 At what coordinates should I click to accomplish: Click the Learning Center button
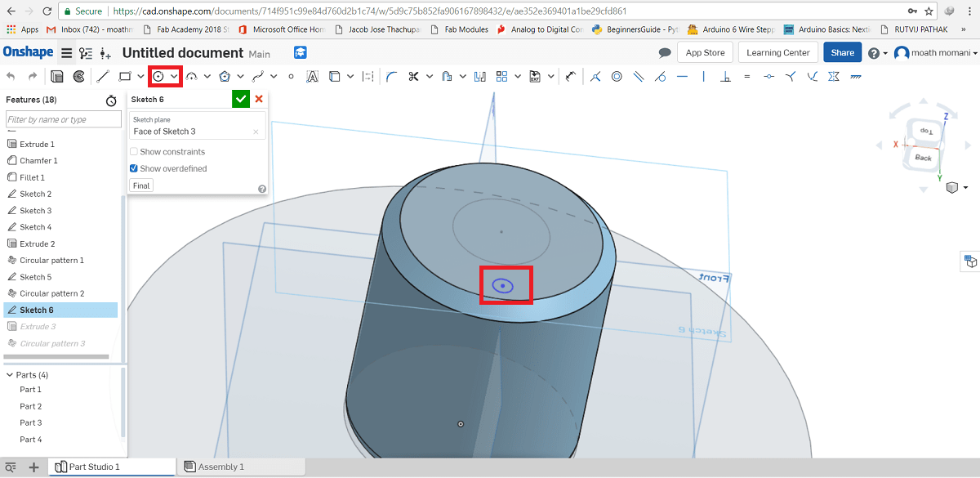tap(778, 53)
